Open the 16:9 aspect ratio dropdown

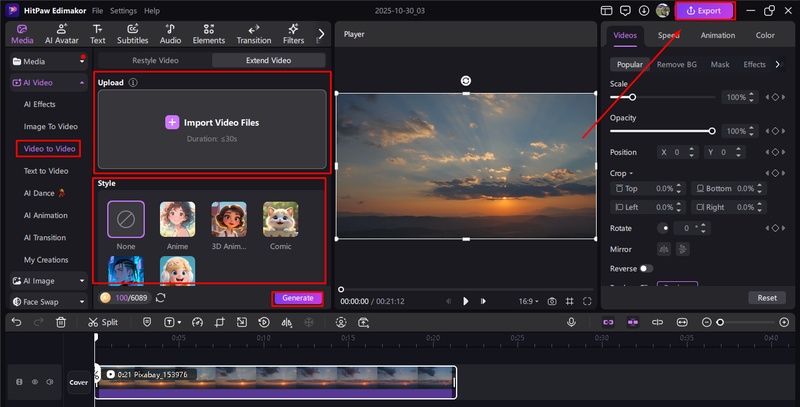tap(529, 301)
